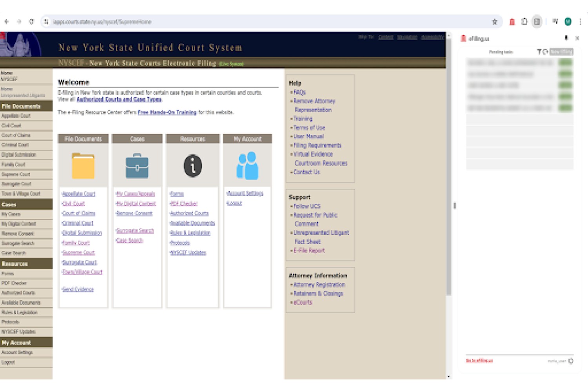Open Case Search in left sidebar

(14, 253)
